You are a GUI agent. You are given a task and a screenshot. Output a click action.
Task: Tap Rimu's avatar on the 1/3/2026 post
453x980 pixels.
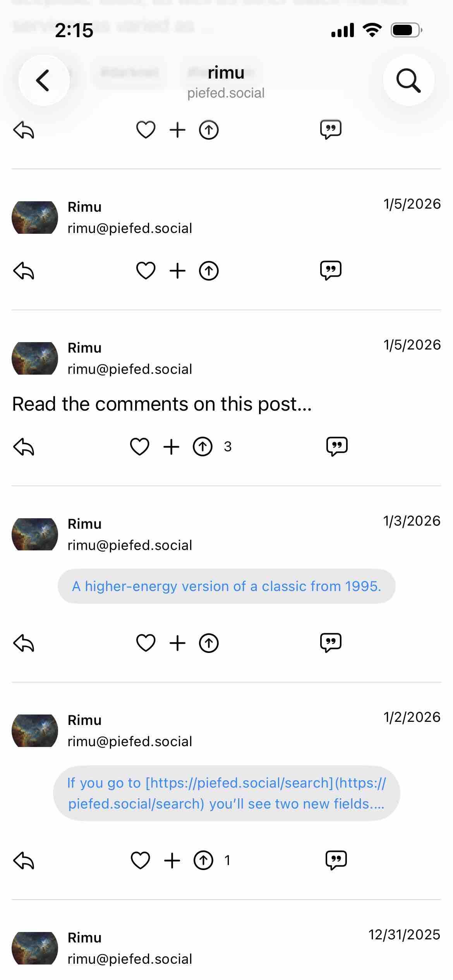point(35,534)
